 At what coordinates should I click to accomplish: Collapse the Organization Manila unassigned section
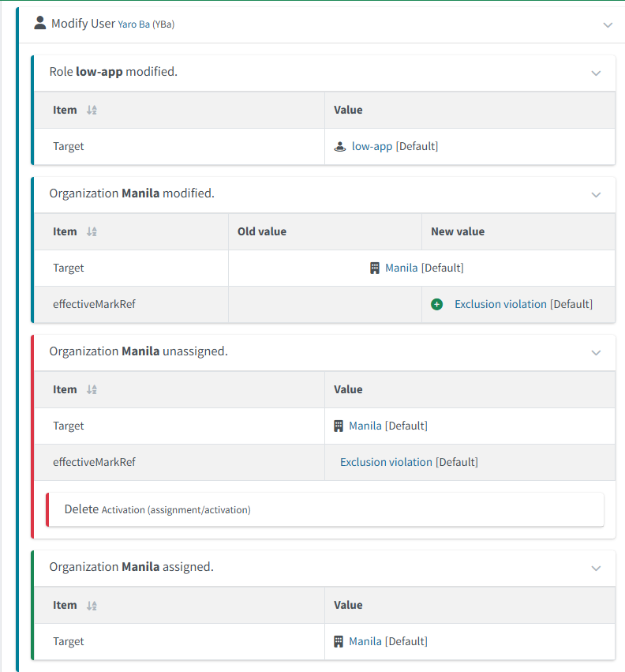pos(596,352)
